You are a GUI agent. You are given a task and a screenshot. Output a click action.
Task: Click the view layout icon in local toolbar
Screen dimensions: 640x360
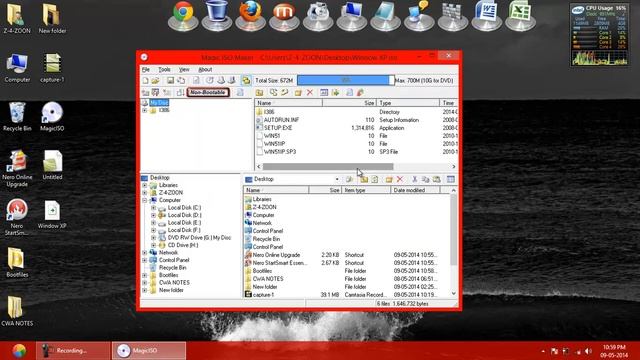(451, 179)
